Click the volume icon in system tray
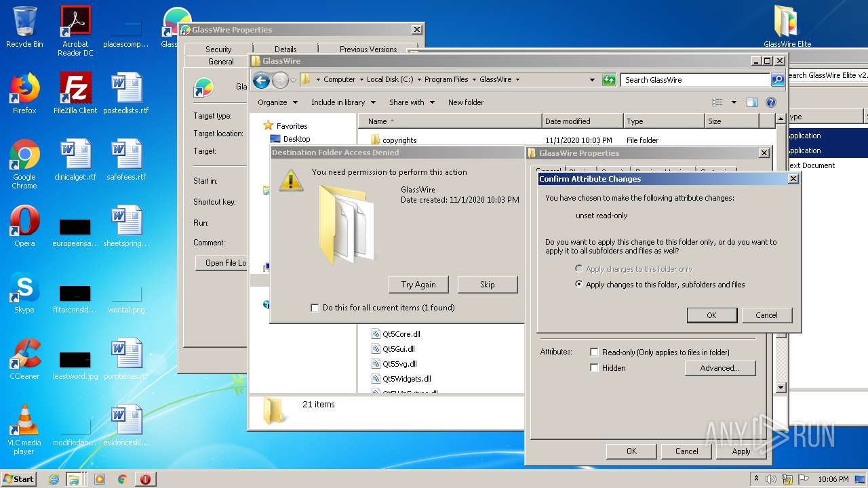 coord(771,479)
